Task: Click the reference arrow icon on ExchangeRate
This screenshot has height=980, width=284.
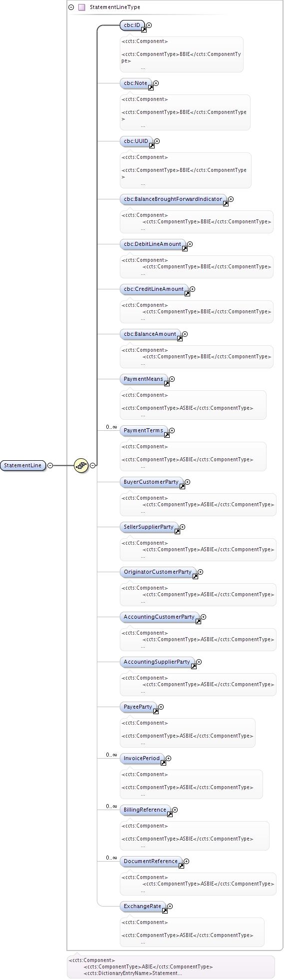Action: tap(165, 911)
